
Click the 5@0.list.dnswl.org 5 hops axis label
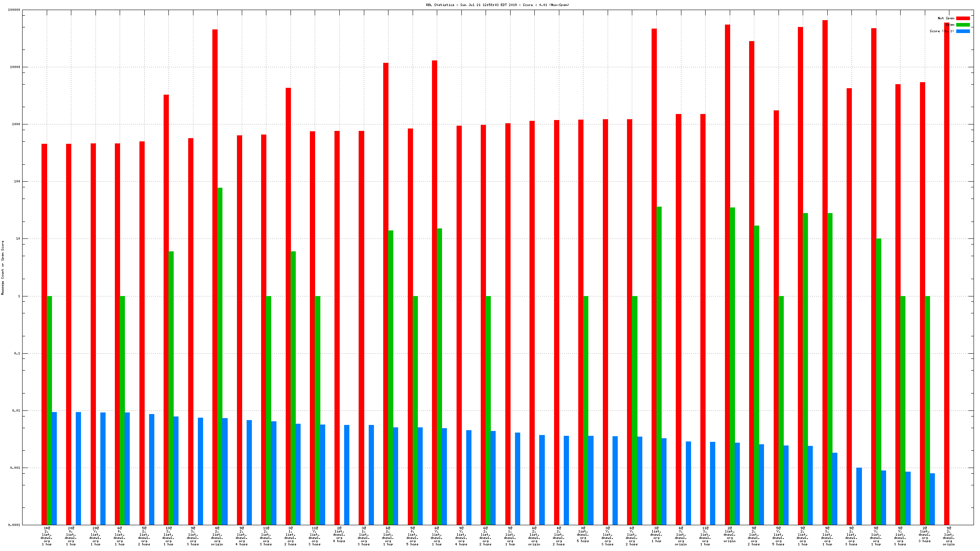point(412,536)
